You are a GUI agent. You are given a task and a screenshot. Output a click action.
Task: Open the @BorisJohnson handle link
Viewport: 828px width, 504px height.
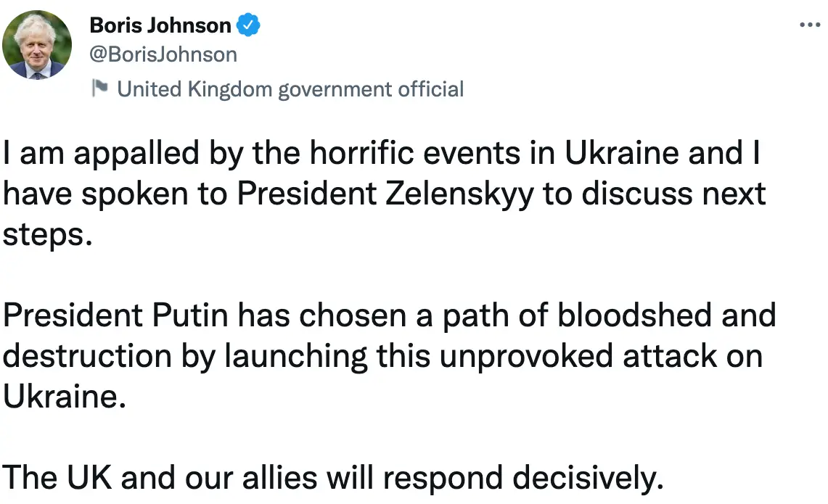(x=163, y=54)
